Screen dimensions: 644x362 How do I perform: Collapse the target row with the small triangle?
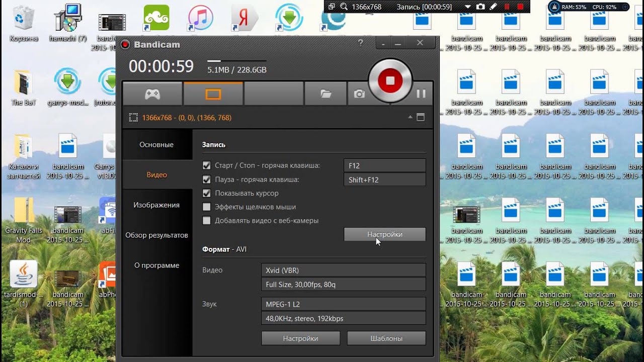[410, 117]
